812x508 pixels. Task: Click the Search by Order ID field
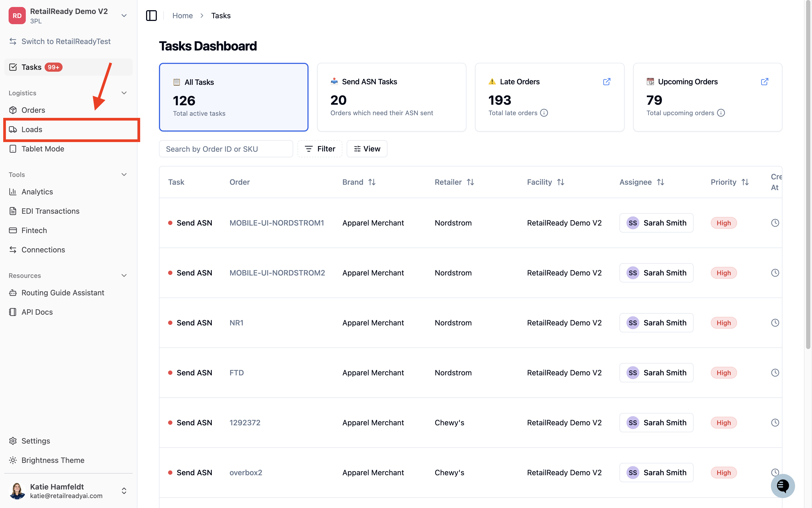226,149
